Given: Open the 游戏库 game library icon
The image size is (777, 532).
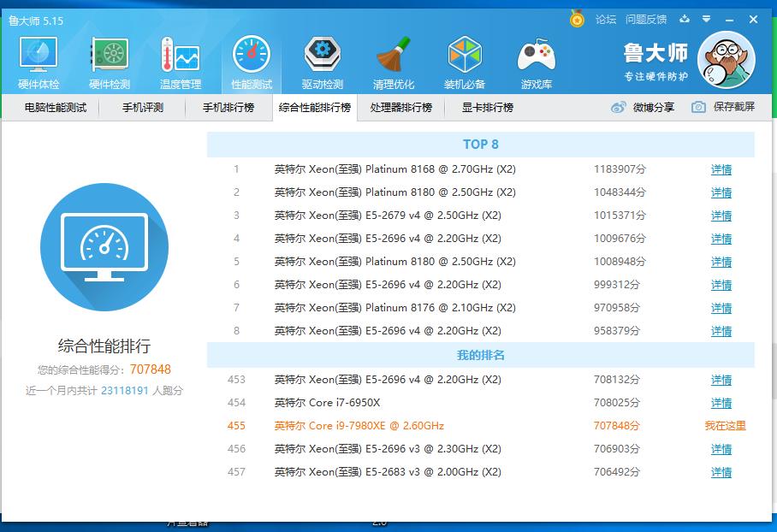Looking at the screenshot, I should coord(536,63).
